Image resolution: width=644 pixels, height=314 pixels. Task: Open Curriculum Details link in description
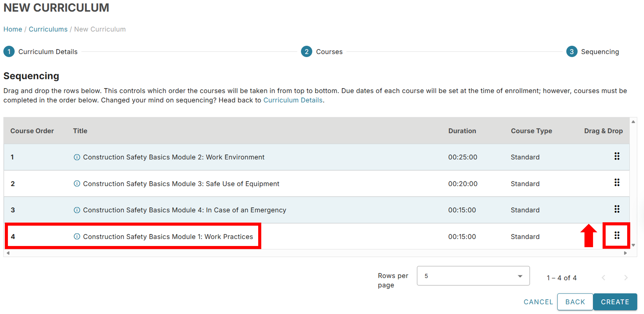tap(293, 100)
